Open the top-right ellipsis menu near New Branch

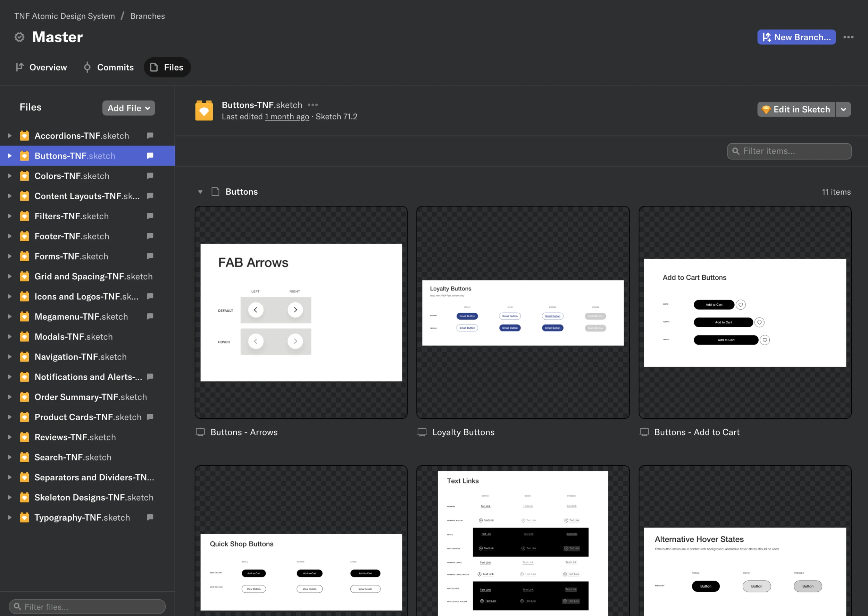[848, 37]
